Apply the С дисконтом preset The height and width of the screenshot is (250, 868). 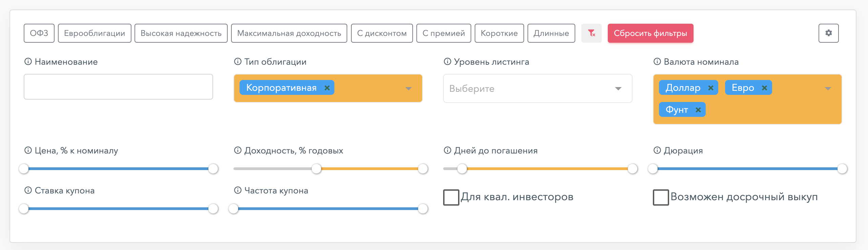[x=382, y=33]
